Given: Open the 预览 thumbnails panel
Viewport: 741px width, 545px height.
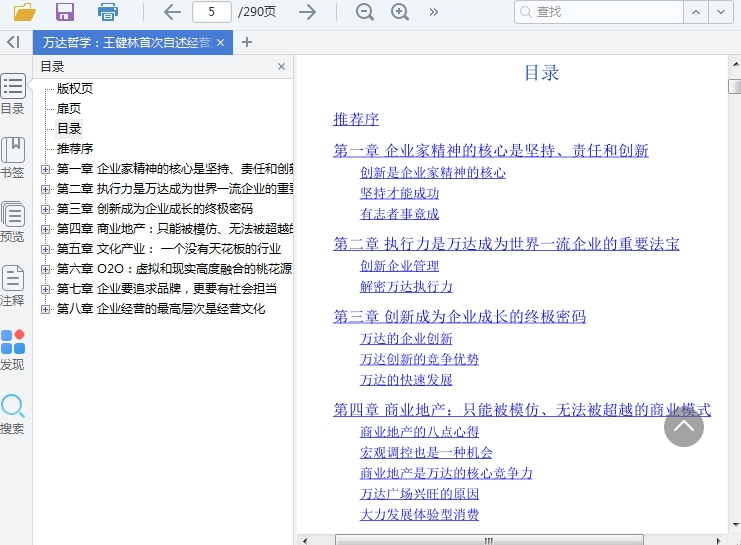Looking at the screenshot, I should click(13, 222).
